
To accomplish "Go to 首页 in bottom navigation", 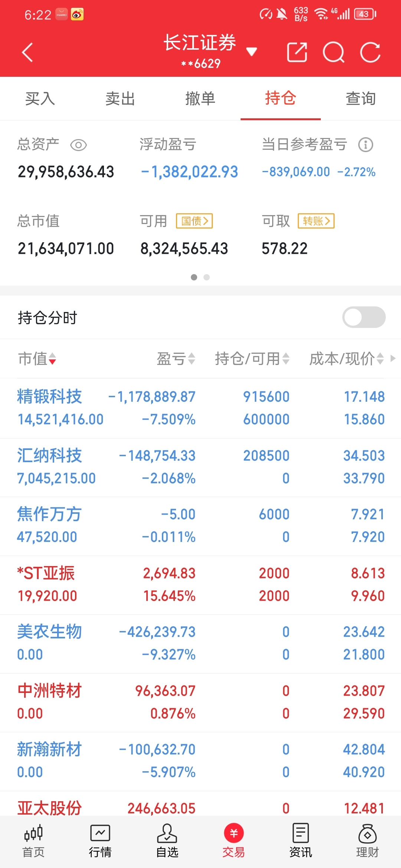I will [x=33, y=841].
